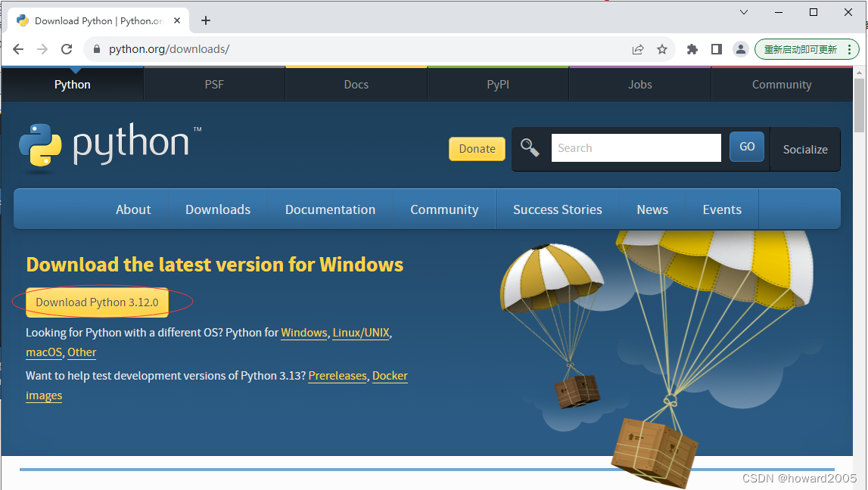The height and width of the screenshot is (490, 868).
Task: Open the About menu item
Action: coord(133,209)
